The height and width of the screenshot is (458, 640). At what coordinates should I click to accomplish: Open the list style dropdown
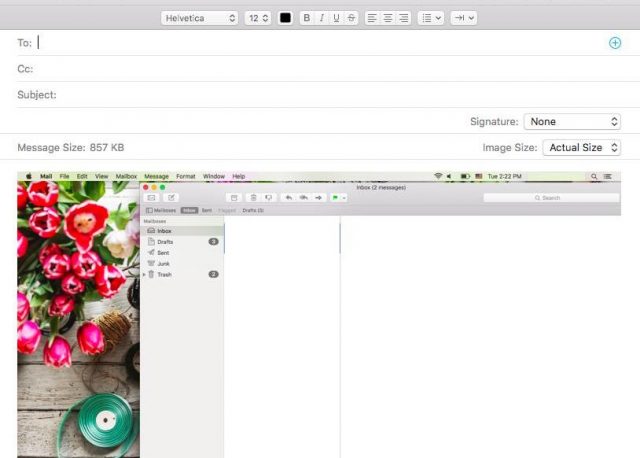pyautogui.click(x=431, y=18)
